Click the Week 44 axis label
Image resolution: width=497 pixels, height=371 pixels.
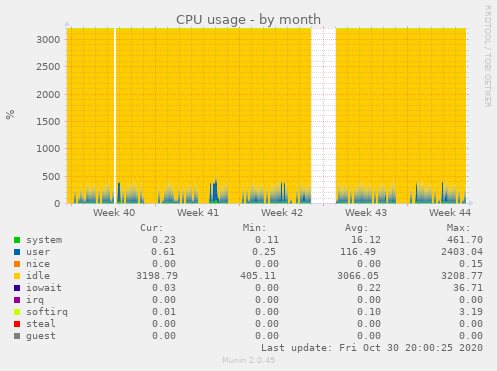[450, 213]
